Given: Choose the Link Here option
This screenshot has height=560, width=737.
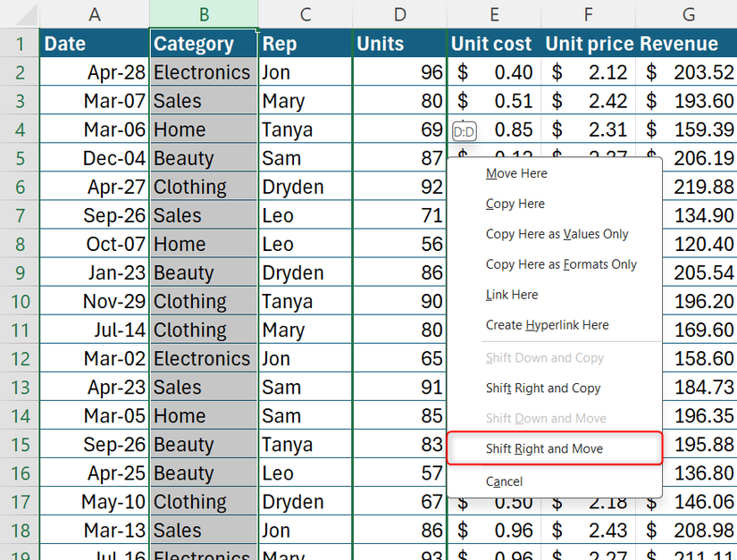Looking at the screenshot, I should click(x=513, y=295).
